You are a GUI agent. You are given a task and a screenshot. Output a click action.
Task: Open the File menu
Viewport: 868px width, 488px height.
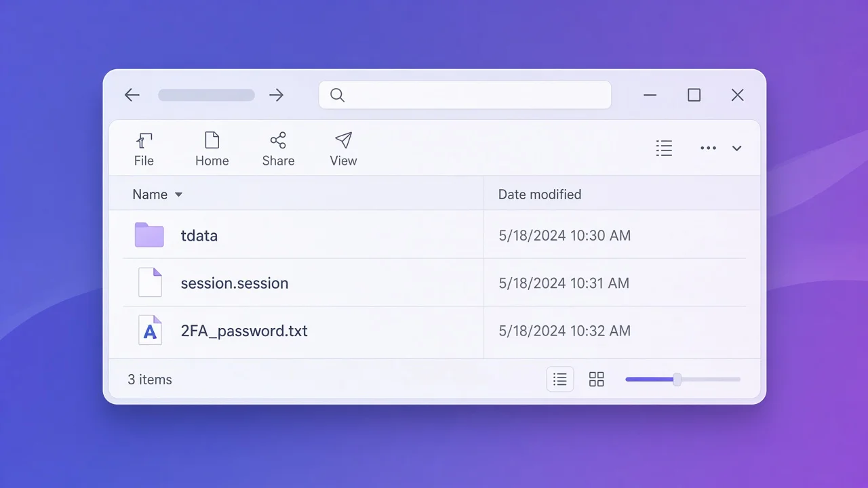click(x=144, y=150)
